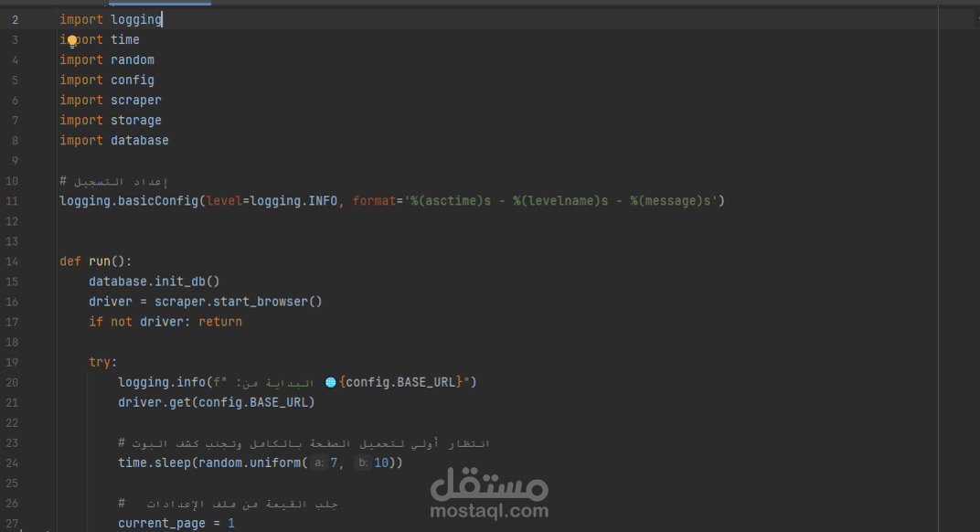Click the word 'time' in import time

[x=125, y=39]
